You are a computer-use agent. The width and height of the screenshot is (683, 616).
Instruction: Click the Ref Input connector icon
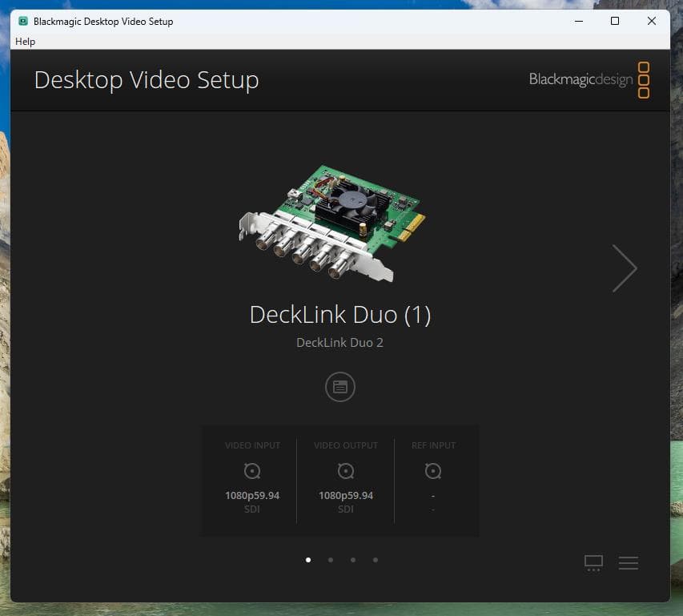coord(433,471)
